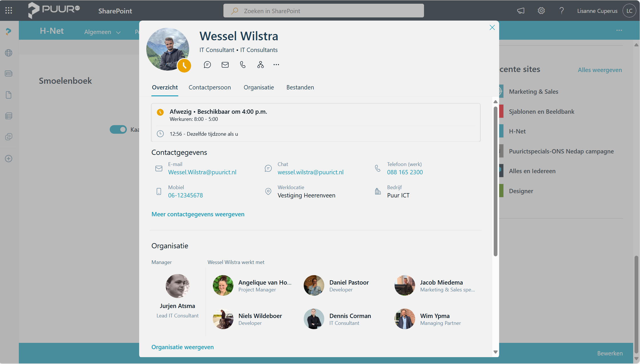The image size is (640, 364).
Task: Switch to the Contactpersoon tab
Action: pos(209,87)
